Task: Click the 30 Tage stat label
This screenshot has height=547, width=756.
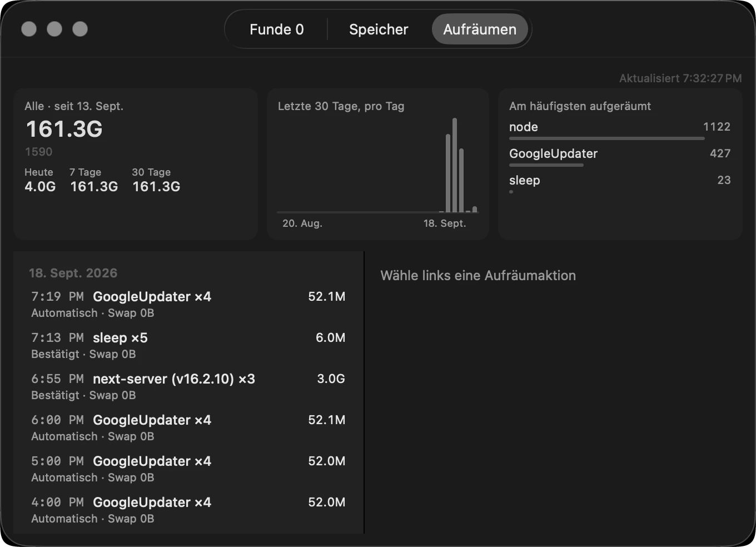Action: 151,172
